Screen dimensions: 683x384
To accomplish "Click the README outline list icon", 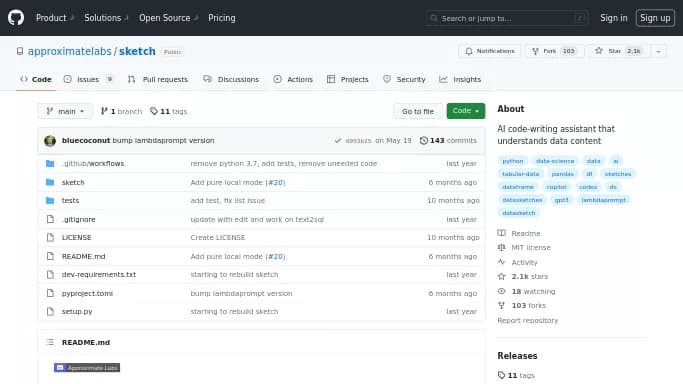I will coord(50,342).
